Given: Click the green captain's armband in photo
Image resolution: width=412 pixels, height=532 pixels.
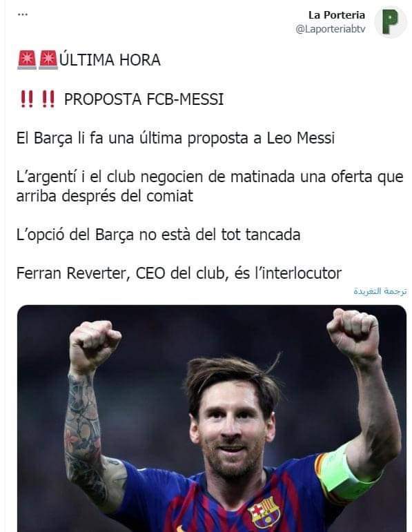Looking at the screenshot, I should [346, 475].
